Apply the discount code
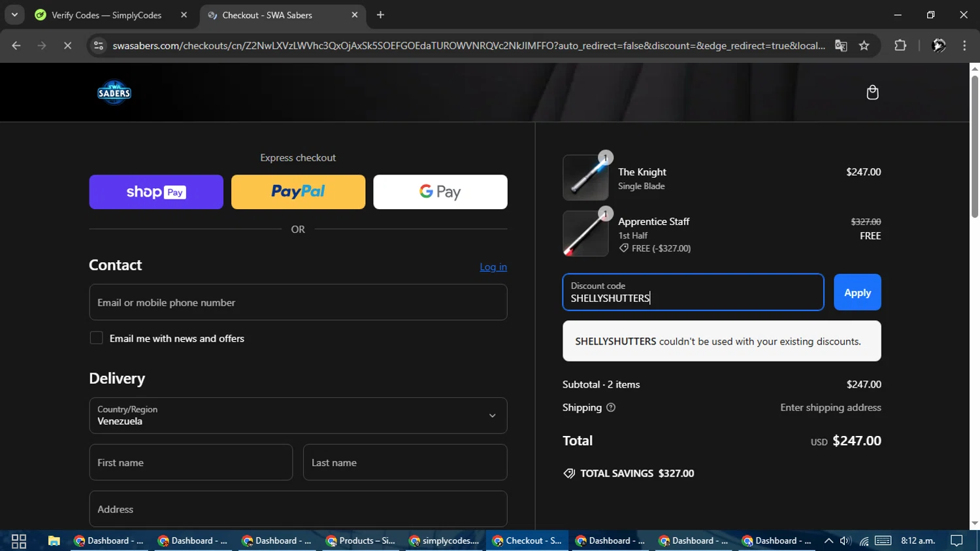Image resolution: width=980 pixels, height=551 pixels. pos(857,292)
